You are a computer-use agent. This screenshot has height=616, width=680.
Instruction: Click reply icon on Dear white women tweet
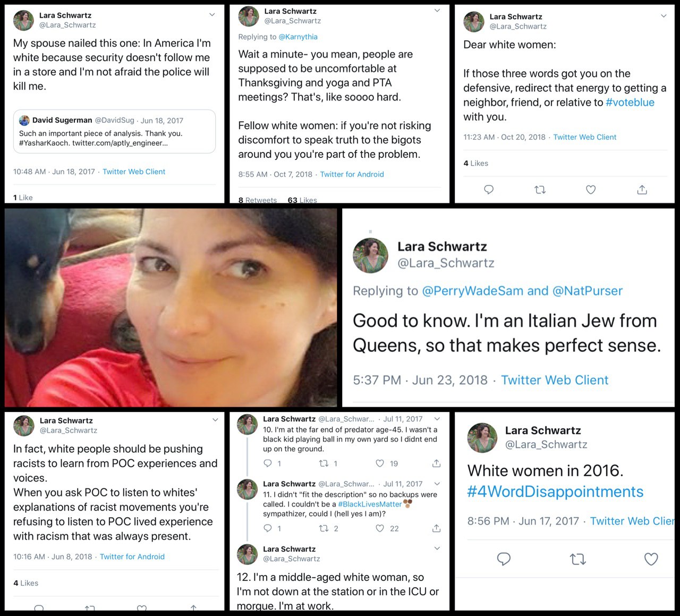point(489,189)
